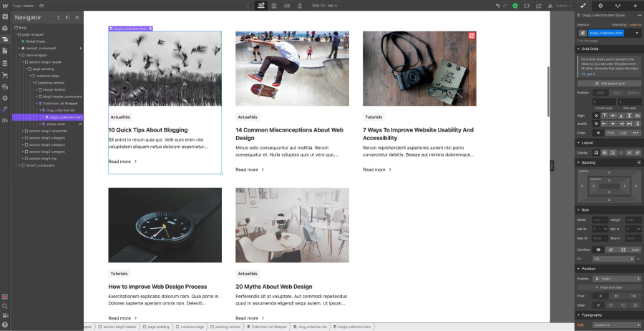The height and width of the screenshot is (331, 644).
Task: Click the 'Ok, got it' link
Action: point(588,74)
